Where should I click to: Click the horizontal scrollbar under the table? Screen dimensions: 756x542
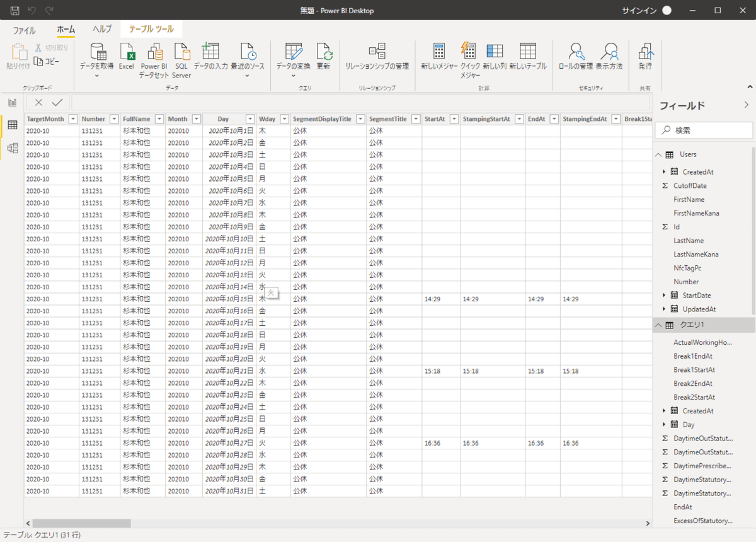[x=82, y=523]
